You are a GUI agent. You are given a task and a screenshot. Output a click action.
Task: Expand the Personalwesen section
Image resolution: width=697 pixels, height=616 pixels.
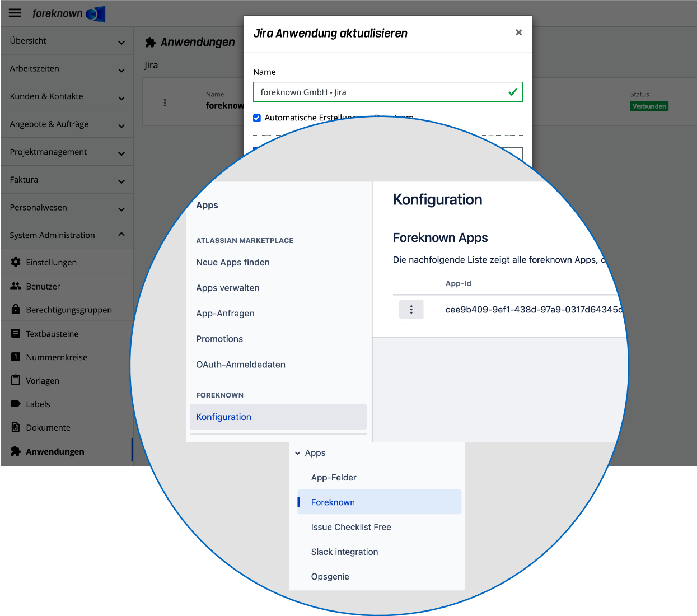click(67, 208)
